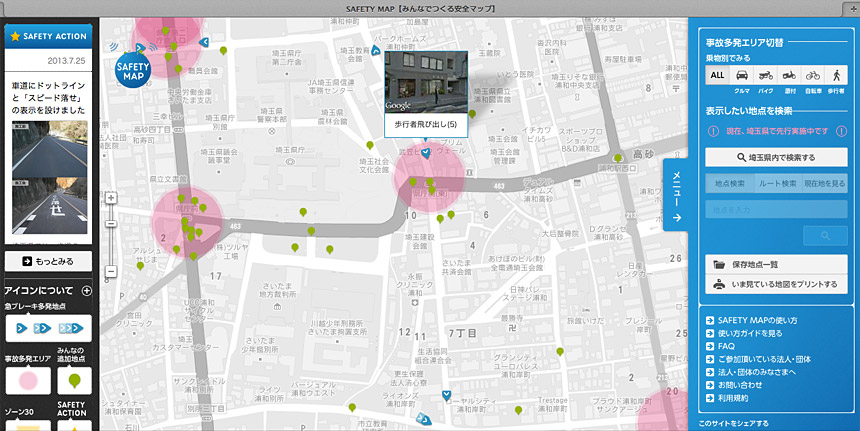Filter accident areas by bicycle (自転車) icon
This screenshot has height=431, width=860.
(813, 76)
